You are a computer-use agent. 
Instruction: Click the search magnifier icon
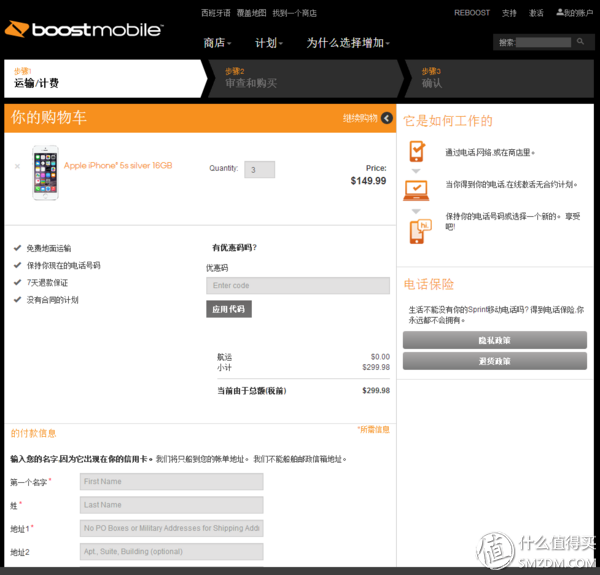pos(580,41)
